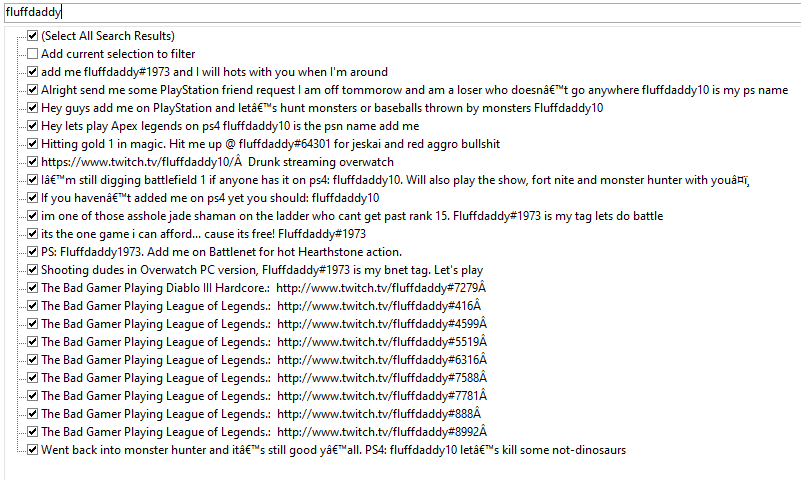
Task: Select the text '(Select All Search Results)'
Action: click(x=108, y=36)
